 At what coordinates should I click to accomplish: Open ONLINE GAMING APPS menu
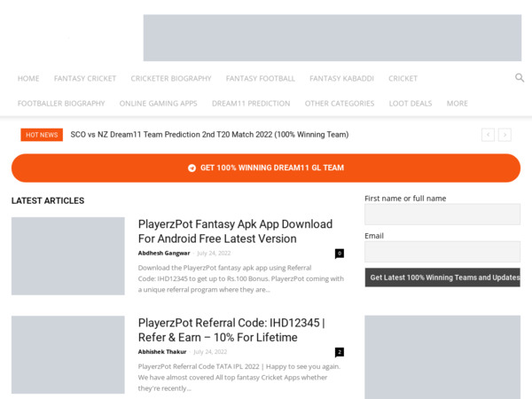158,104
